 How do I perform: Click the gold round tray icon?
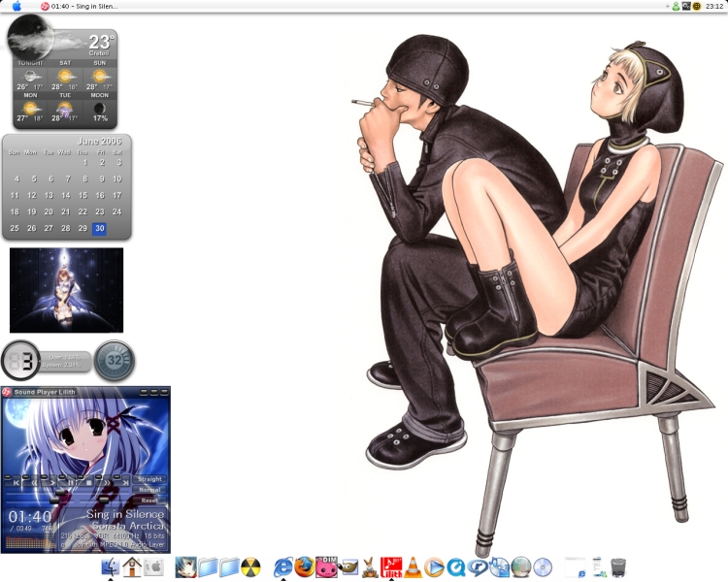point(696,6)
